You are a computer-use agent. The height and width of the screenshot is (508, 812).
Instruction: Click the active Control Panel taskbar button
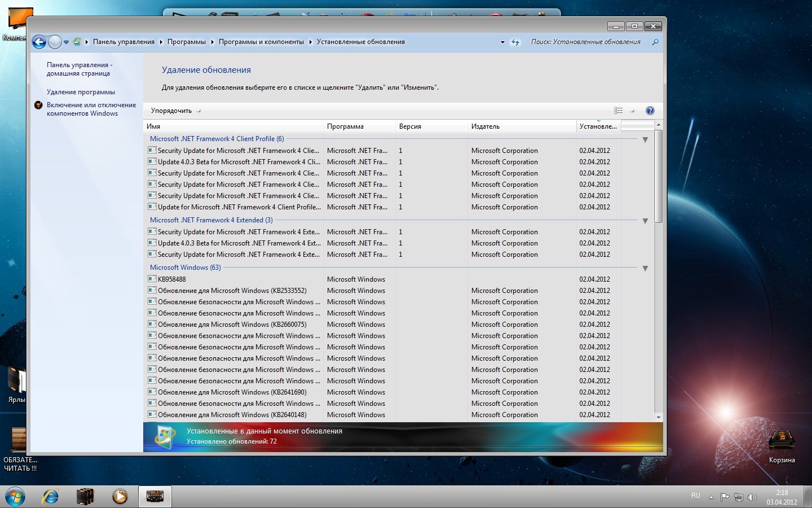[x=155, y=497]
